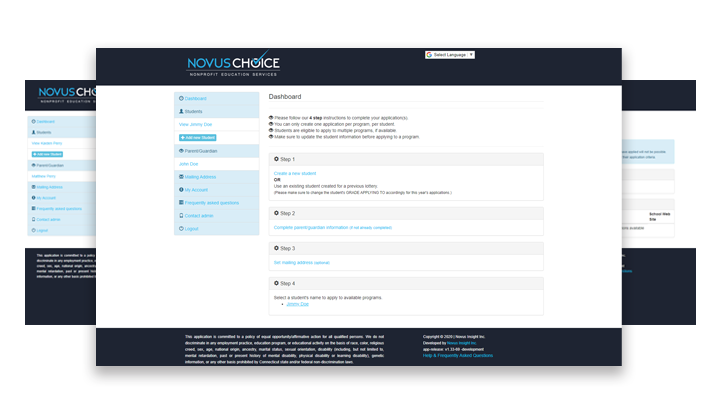Click the Google logo in language selector
720x400 pixels.
429,55
